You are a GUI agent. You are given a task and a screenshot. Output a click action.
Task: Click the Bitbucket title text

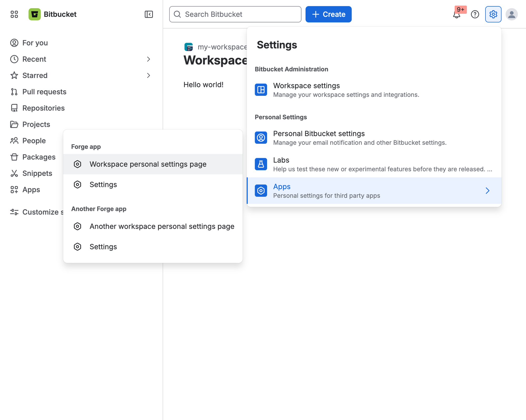click(60, 14)
